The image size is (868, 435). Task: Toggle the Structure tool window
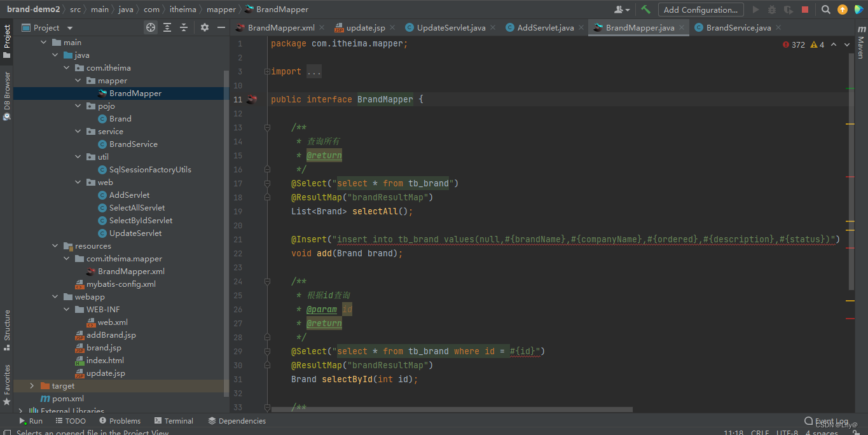pos(7,330)
